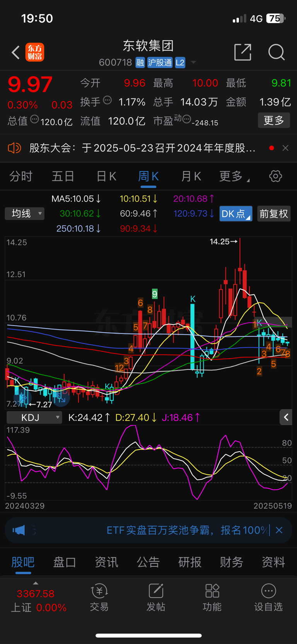The height and width of the screenshot is (644, 297).
Task: Switch to 五日 chart tab
Action: click(x=63, y=177)
